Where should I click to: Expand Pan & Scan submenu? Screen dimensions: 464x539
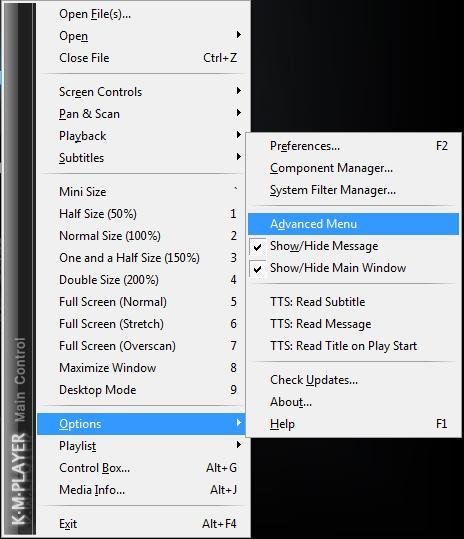pos(144,114)
